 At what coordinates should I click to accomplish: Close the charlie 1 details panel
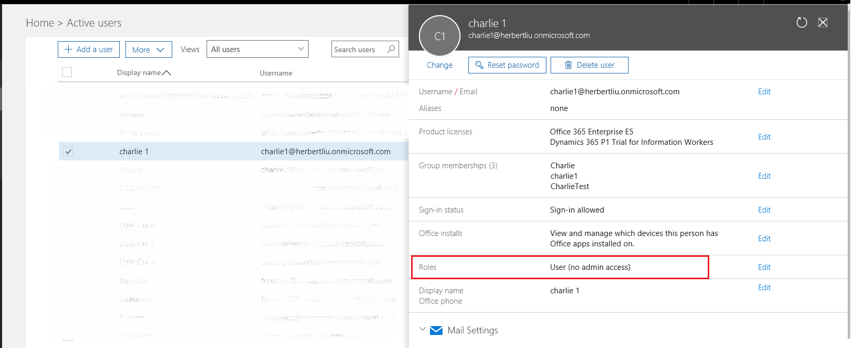click(x=823, y=22)
